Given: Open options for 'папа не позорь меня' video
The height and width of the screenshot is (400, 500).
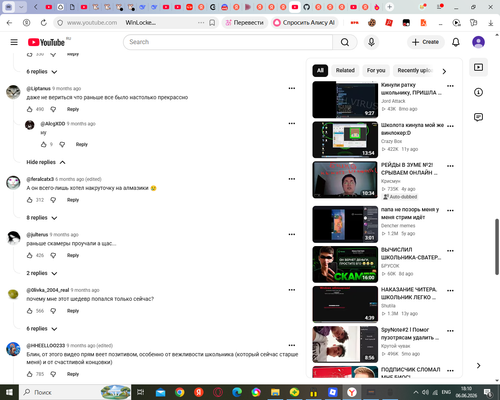Looking at the screenshot, I should [x=450, y=211].
